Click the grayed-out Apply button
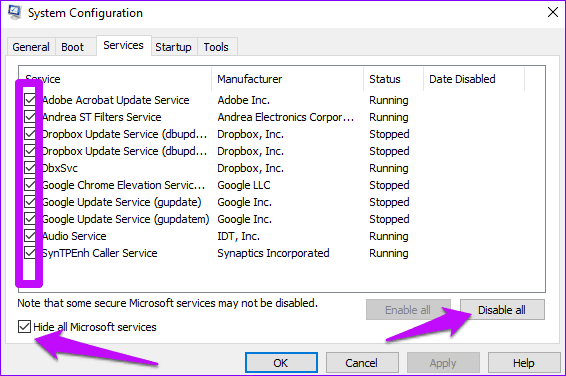This screenshot has width=566, height=376. (443, 363)
